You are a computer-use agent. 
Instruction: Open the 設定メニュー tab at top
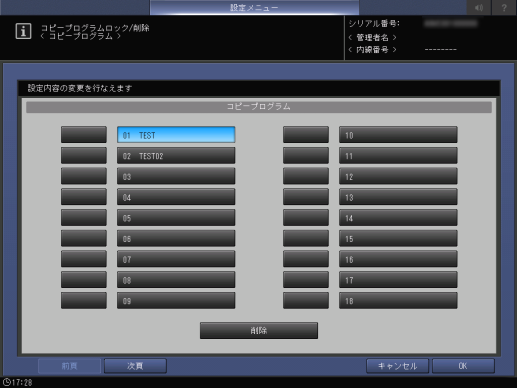click(254, 7)
